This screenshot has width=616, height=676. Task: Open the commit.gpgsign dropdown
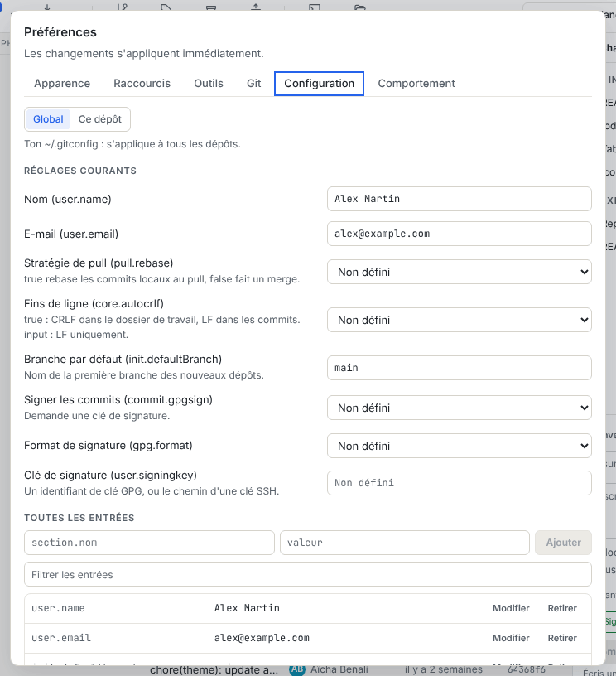[x=460, y=408]
